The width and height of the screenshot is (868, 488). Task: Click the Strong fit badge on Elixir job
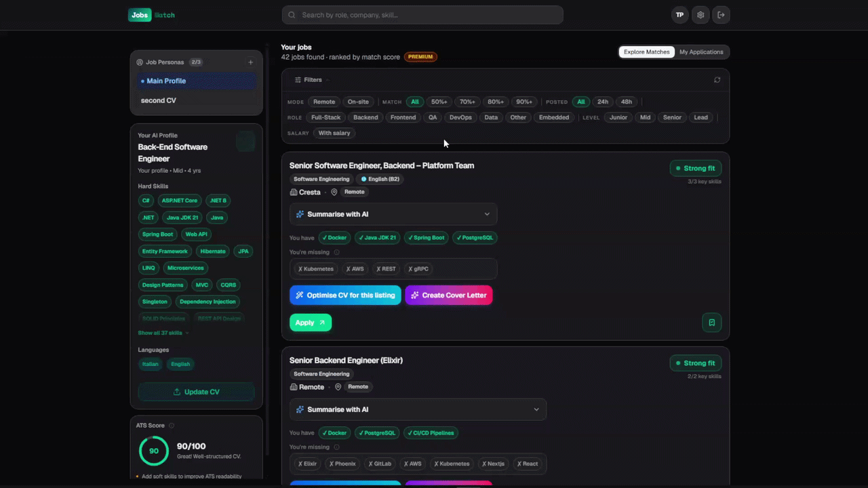pos(696,363)
